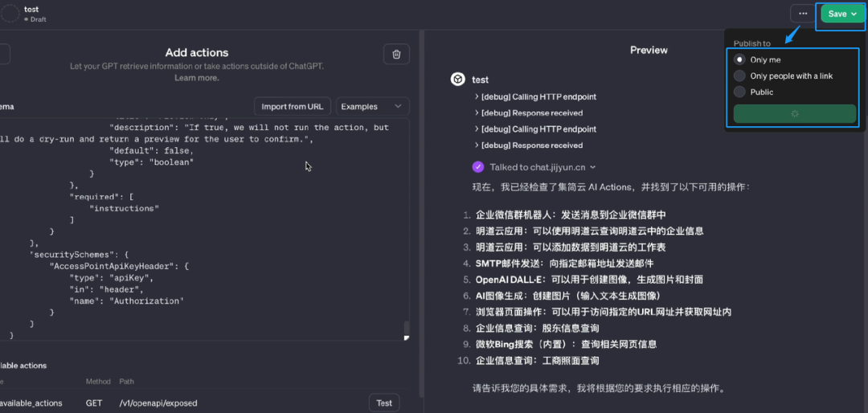Viewport: 868px width, 413px height.
Task: Expand first Calling HTTP endpoint debug entry
Action: click(x=535, y=97)
